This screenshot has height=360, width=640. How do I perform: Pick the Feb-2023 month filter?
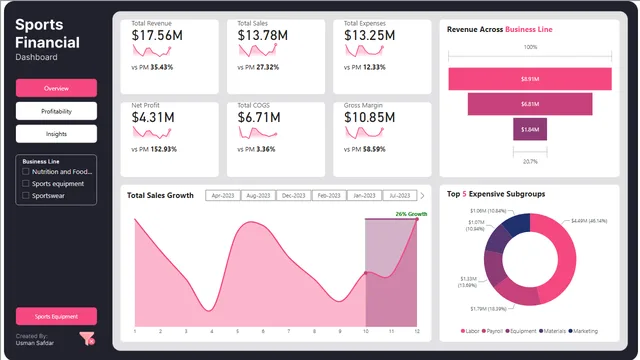(x=329, y=196)
